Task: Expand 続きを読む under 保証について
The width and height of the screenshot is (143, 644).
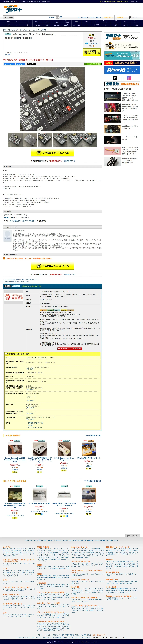Action: pyautogui.click(x=30, y=408)
